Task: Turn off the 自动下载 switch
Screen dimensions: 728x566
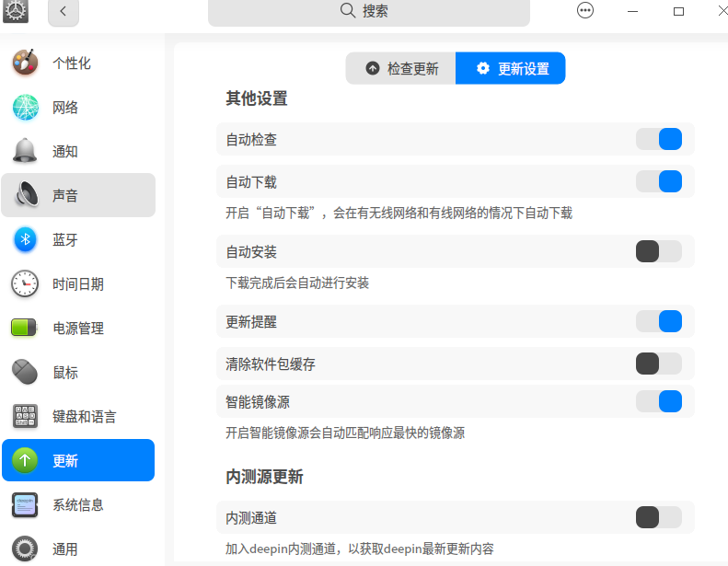Action: coord(659,181)
